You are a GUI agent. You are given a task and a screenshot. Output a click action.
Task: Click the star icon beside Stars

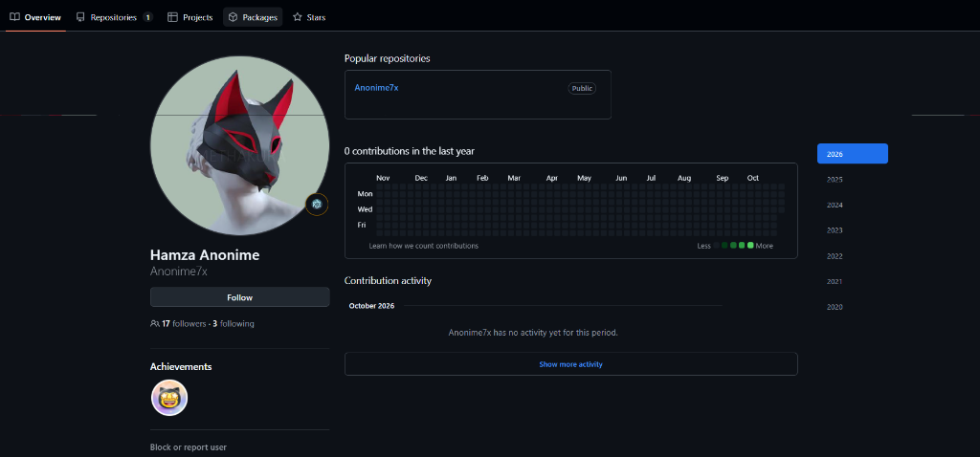tap(298, 17)
